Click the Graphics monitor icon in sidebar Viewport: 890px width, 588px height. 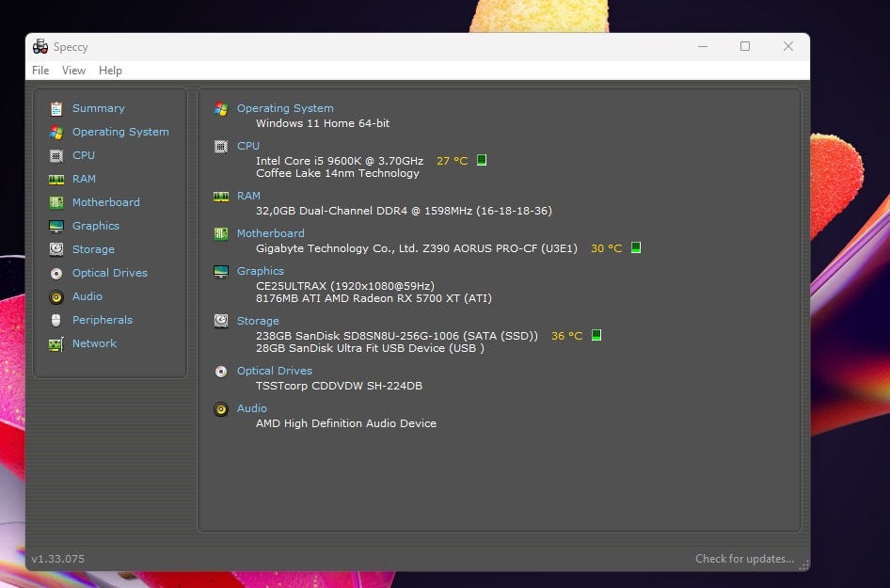(56, 226)
